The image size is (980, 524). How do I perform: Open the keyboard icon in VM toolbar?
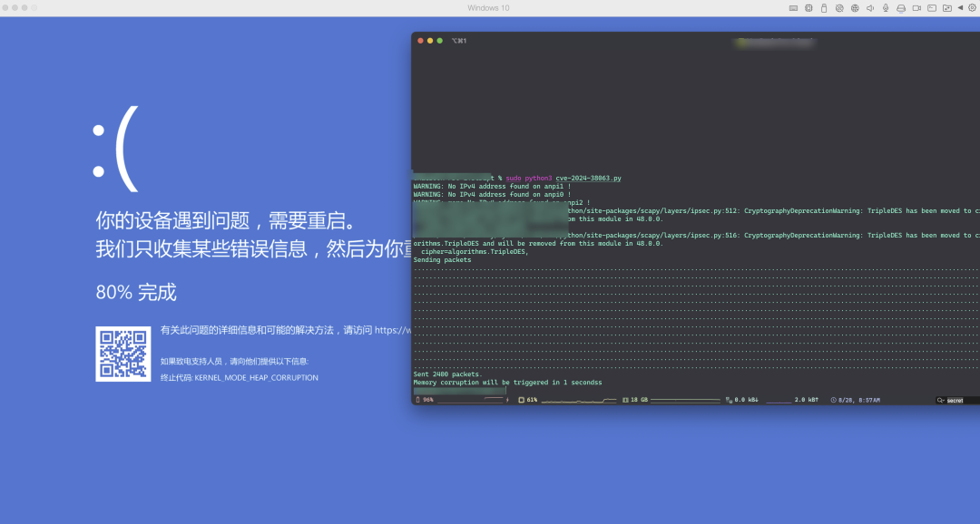coord(793,8)
